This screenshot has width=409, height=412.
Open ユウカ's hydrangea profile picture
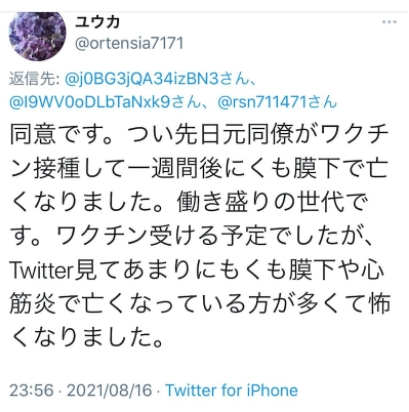[37, 36]
